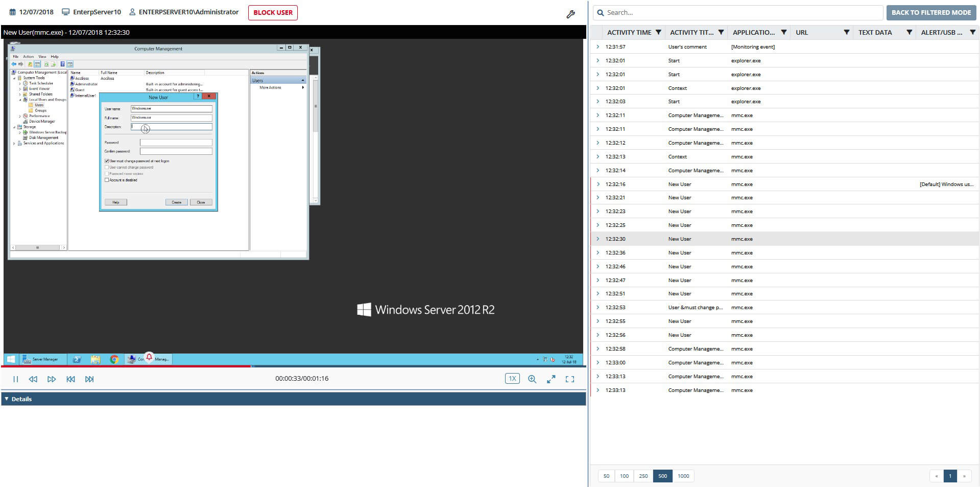Expand the 12:32:13 Context row
This screenshot has height=487, width=980.
pyautogui.click(x=598, y=156)
